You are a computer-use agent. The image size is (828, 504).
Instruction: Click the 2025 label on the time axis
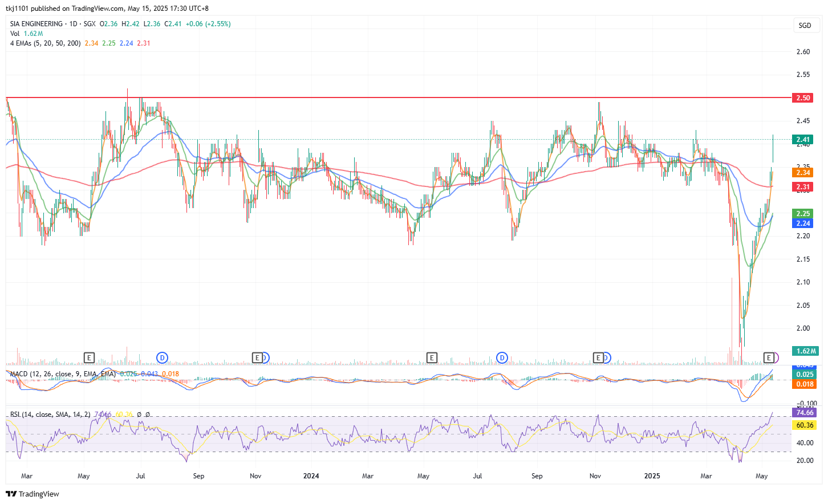[652, 476]
